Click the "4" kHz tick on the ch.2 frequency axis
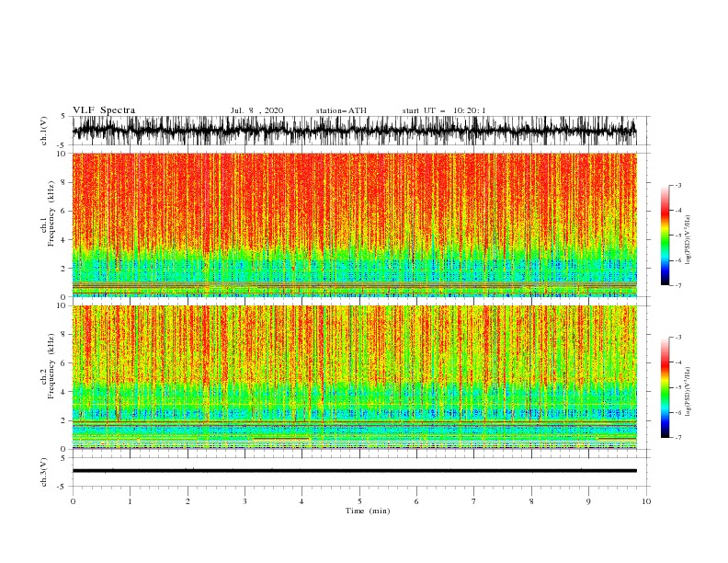728x563 pixels. (x=64, y=392)
